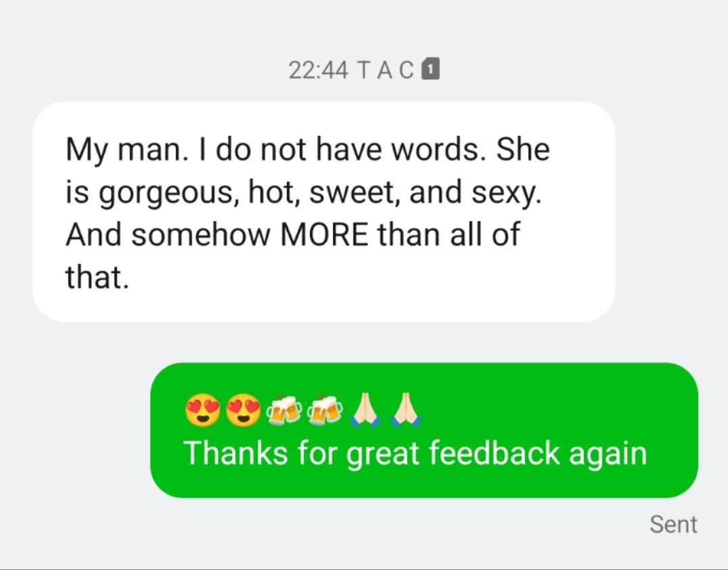The height and width of the screenshot is (570, 728).
Task: Click the word MORE in the message
Action: click(324, 235)
